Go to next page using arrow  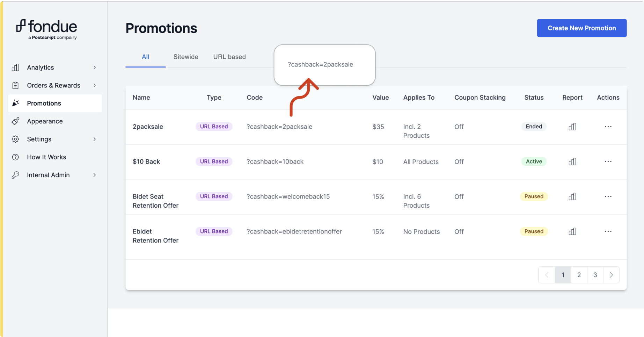[611, 275]
